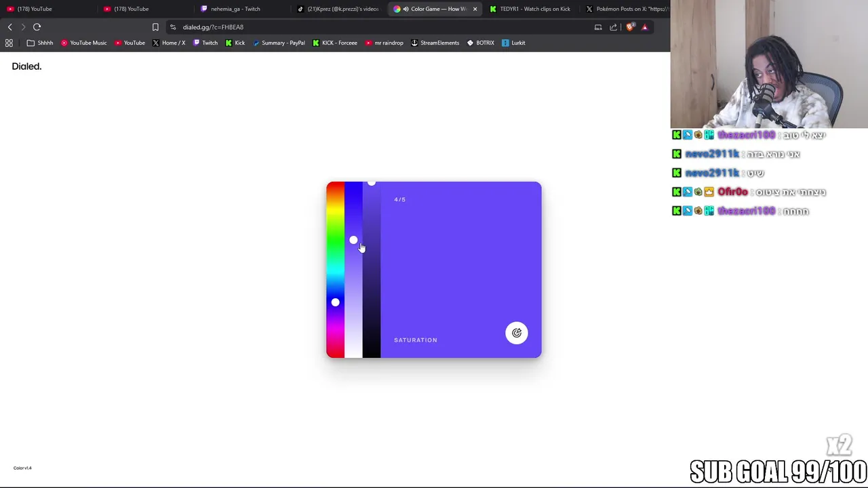Screen dimensions: 868x488
Task: Open the mr raindrop bookmark
Action: coord(384,43)
